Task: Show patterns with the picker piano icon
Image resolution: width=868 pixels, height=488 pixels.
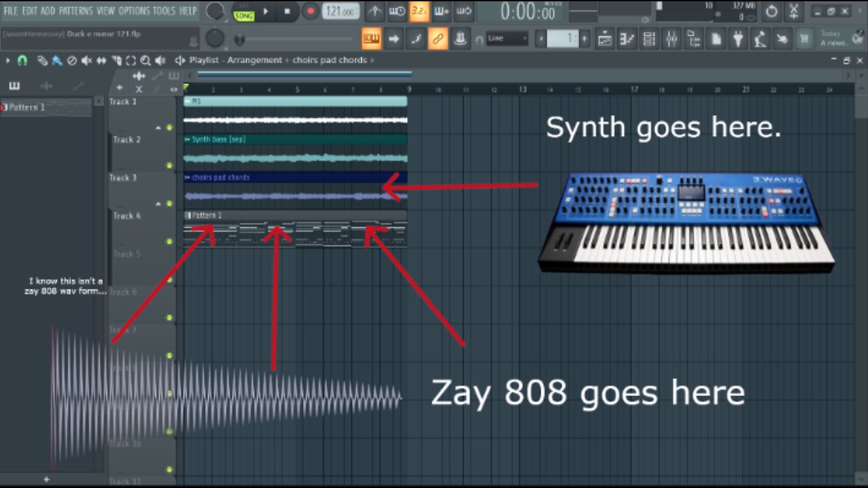Action: tap(14, 86)
